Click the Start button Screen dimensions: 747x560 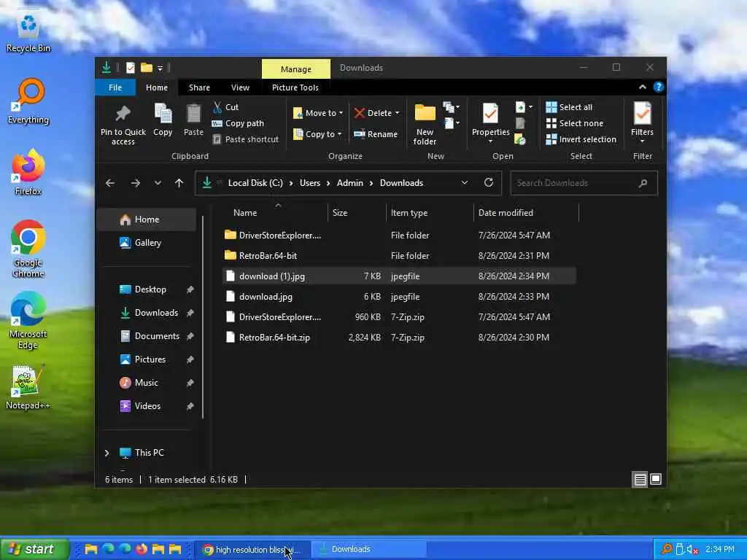[x=34, y=550]
